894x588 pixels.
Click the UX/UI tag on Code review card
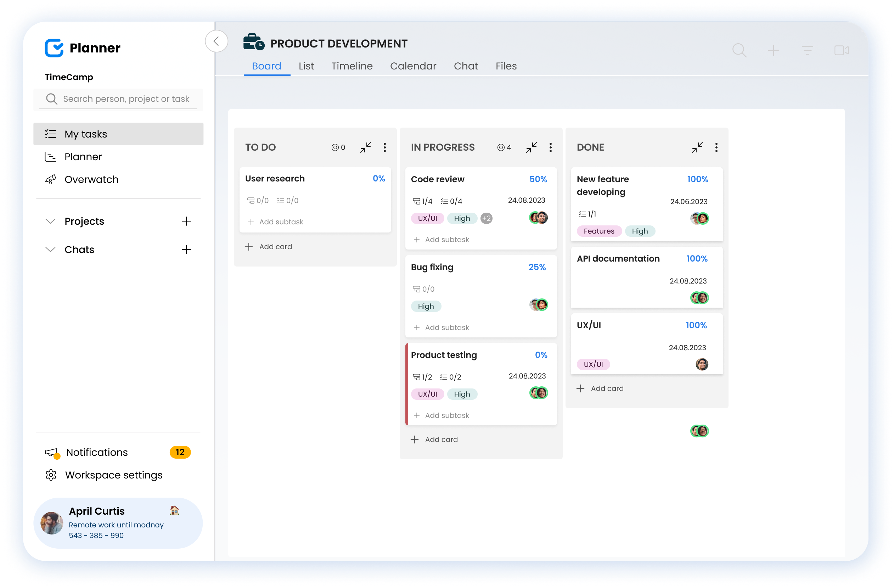[427, 218]
